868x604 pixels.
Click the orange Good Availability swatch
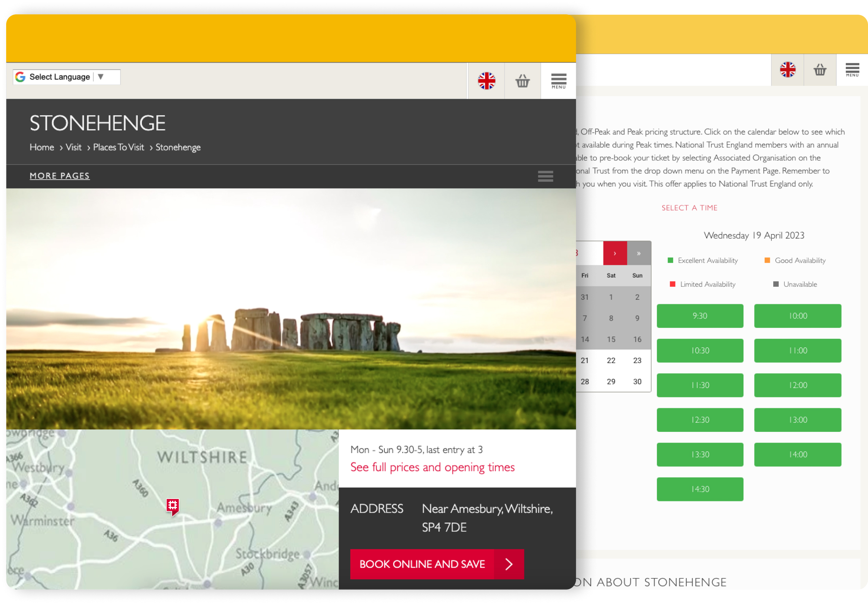[x=767, y=260]
